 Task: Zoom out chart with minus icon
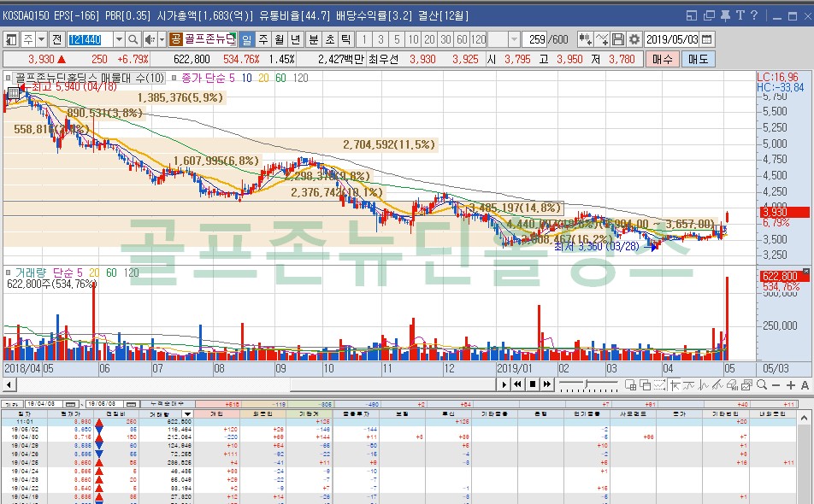click(x=776, y=385)
